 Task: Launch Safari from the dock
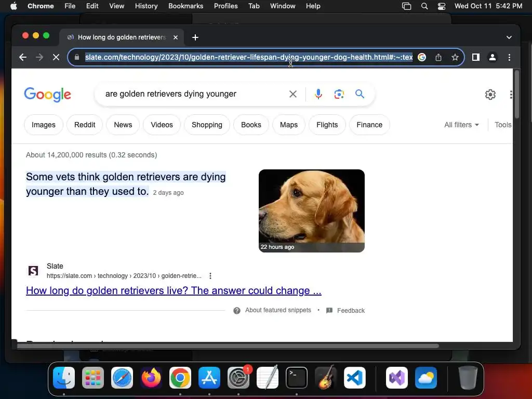122,378
